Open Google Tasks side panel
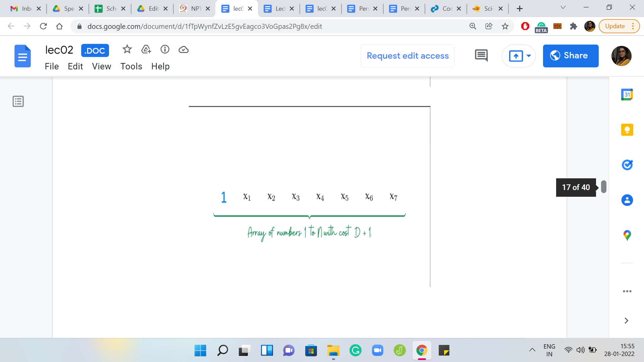 [x=627, y=165]
